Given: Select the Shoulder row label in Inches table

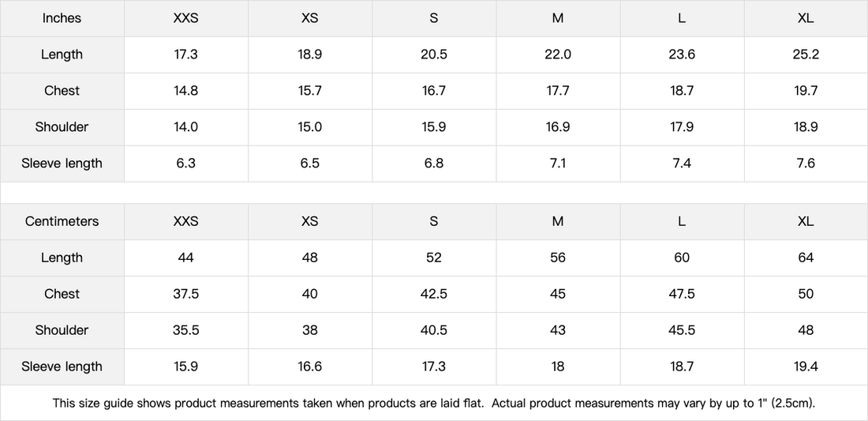Looking at the screenshot, I should [x=62, y=127].
